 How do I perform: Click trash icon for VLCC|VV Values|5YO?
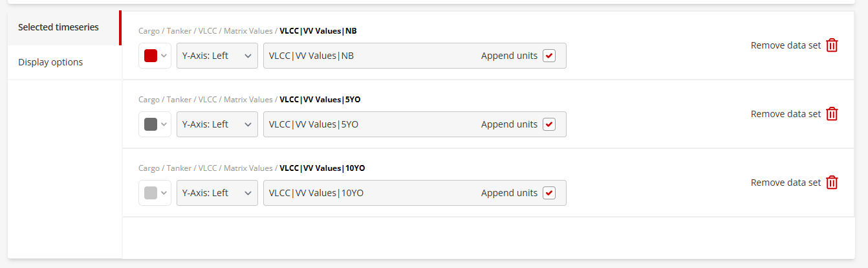(x=832, y=114)
